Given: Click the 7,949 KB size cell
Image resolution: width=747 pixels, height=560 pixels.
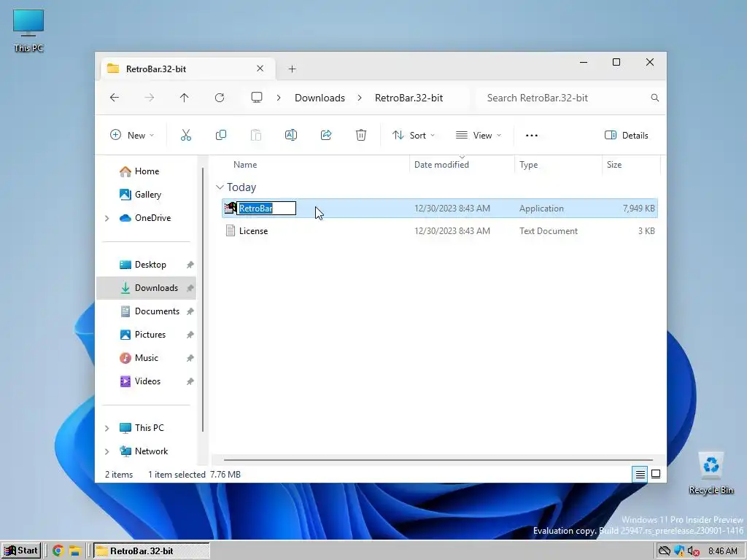Looking at the screenshot, I should (638, 208).
